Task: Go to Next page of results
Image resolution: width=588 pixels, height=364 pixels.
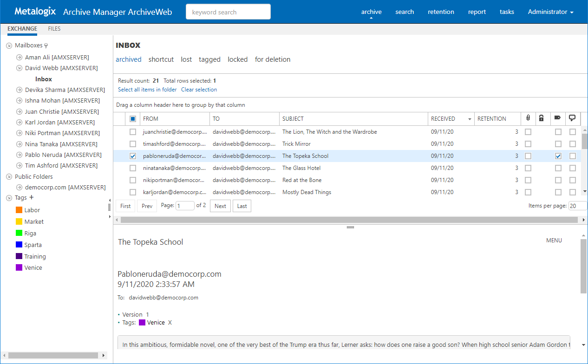Action: (x=220, y=206)
